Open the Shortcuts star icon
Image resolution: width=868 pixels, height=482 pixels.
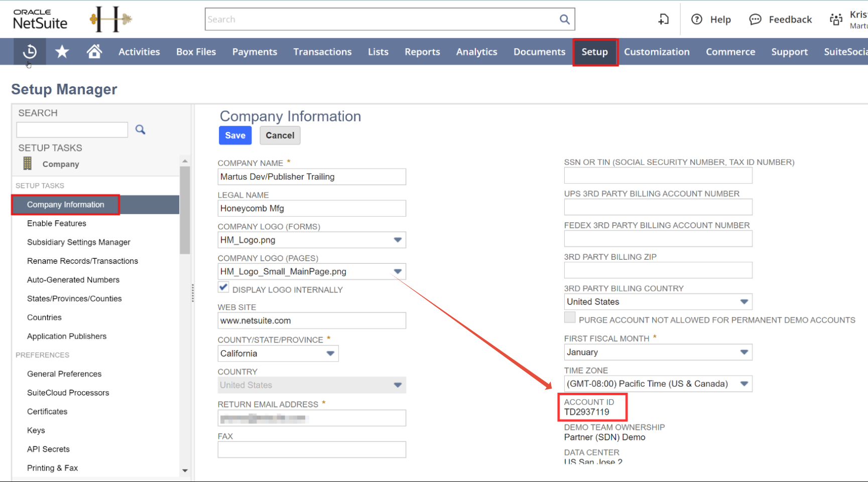[x=62, y=51]
